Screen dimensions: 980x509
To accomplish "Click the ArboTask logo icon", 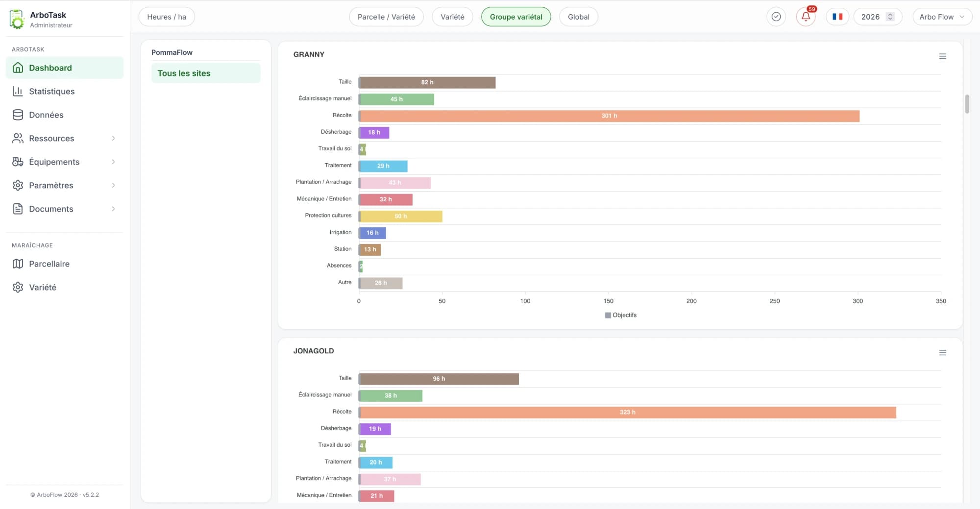I will tap(17, 20).
